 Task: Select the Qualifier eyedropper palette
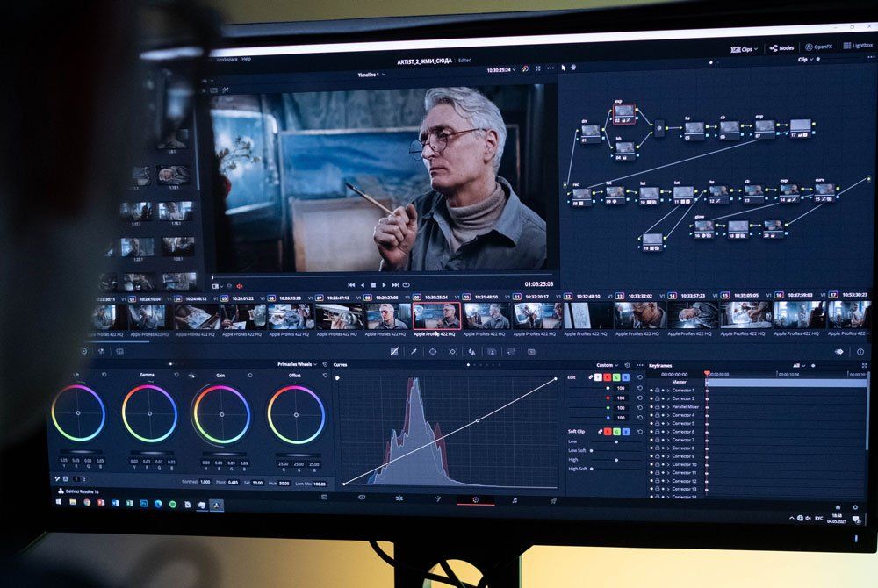point(414,351)
